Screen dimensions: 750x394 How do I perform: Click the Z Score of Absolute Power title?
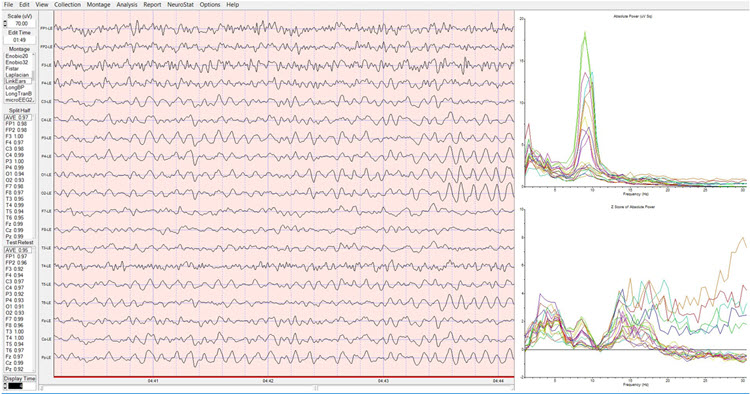633,207
